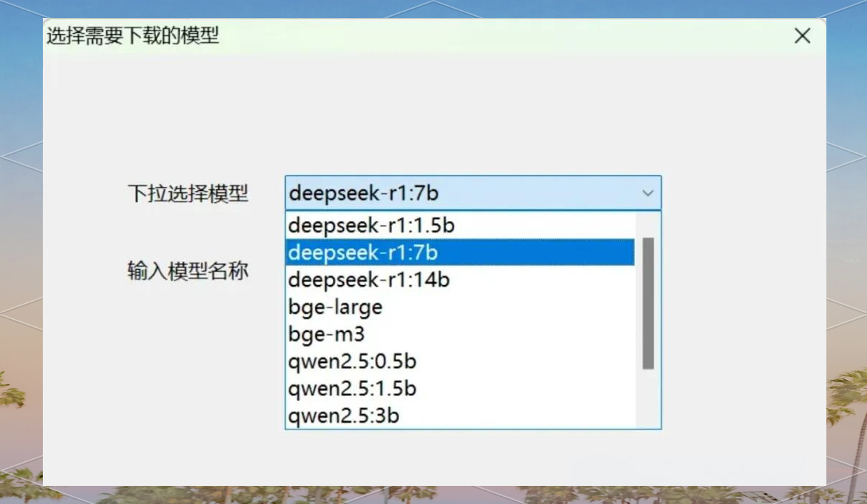Click the 下拉选择模型 label
This screenshot has height=504, width=867.
coord(188,194)
